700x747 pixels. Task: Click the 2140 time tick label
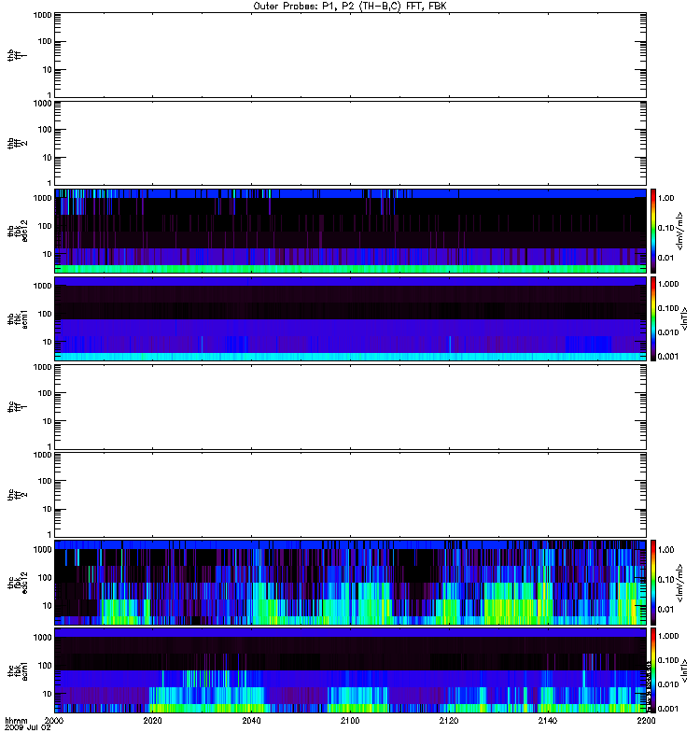tap(548, 720)
